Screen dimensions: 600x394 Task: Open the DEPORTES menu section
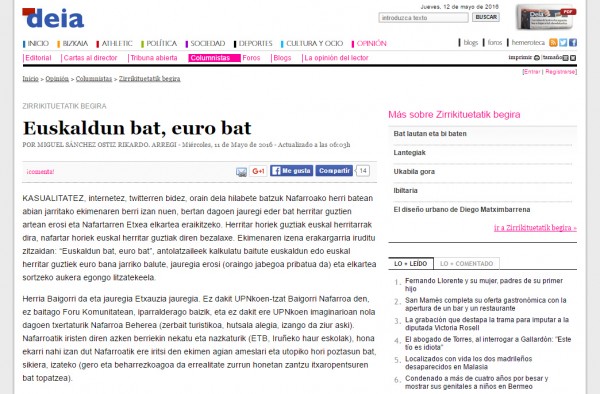tap(255, 44)
